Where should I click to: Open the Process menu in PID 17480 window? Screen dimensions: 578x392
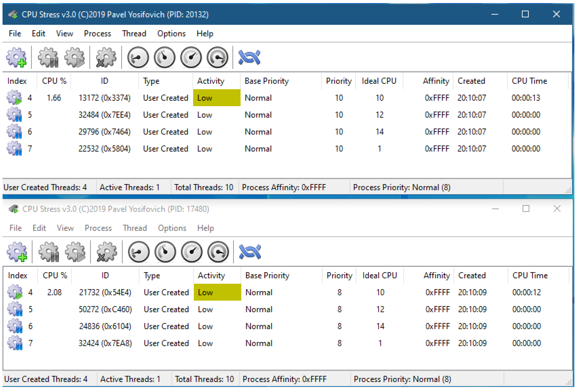click(98, 228)
